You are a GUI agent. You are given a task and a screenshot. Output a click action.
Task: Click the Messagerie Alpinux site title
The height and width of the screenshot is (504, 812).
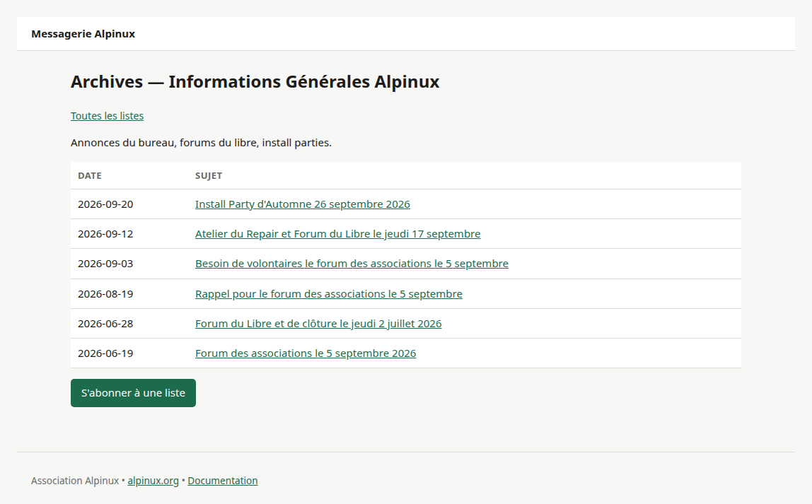click(x=83, y=34)
